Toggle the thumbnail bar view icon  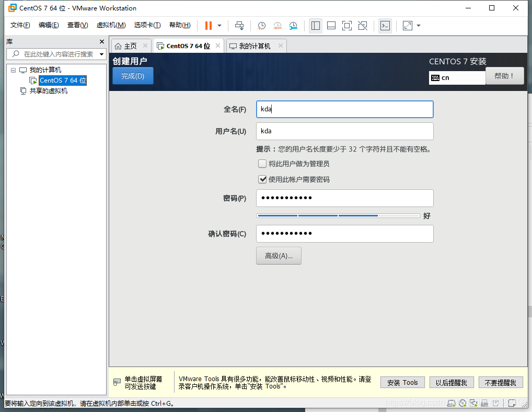pos(331,26)
